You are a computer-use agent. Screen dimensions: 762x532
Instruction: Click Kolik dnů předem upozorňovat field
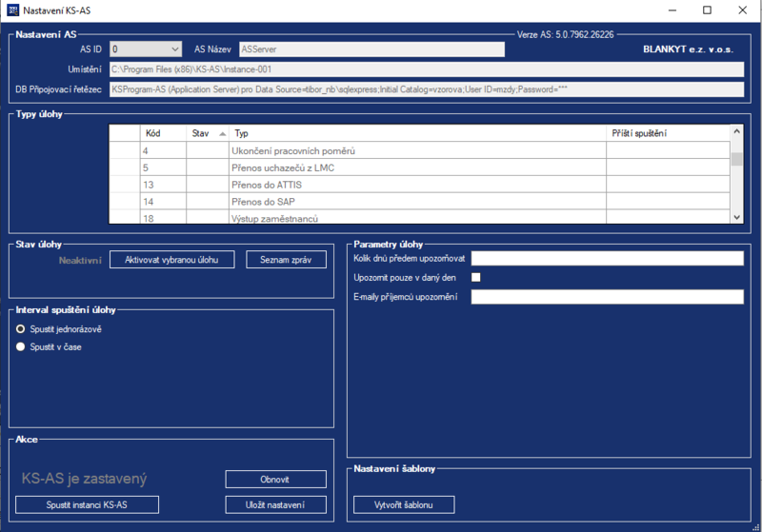608,258
